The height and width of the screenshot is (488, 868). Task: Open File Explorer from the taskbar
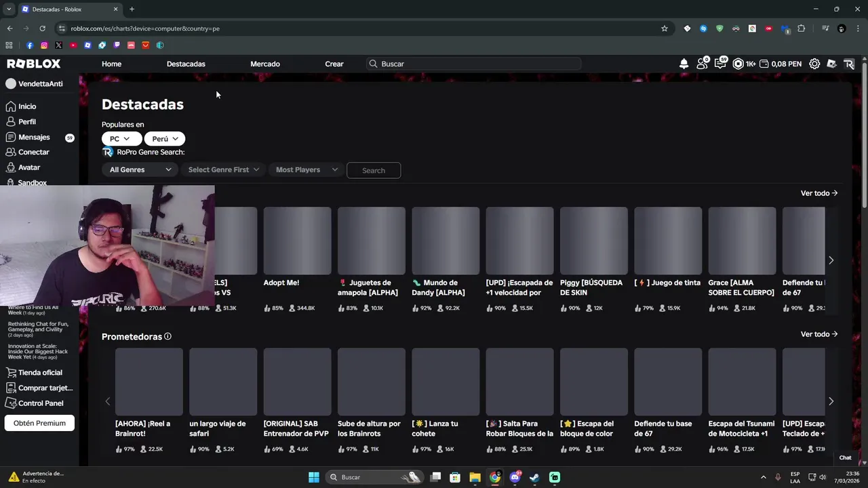pyautogui.click(x=475, y=477)
